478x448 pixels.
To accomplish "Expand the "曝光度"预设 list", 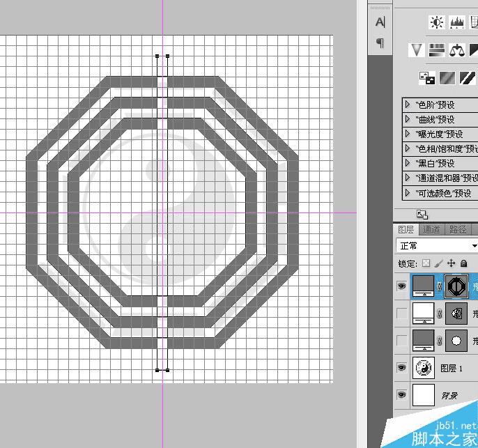I will (407, 134).
